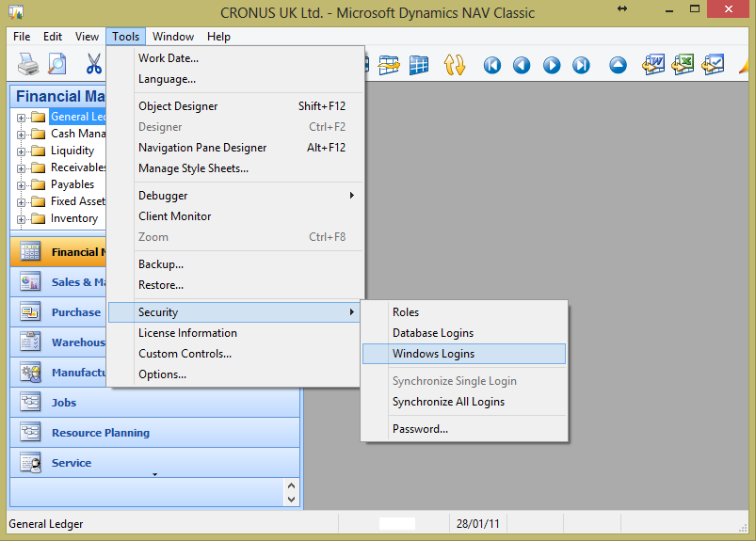Image resolution: width=756 pixels, height=541 pixels.
Task: Expand the General Ledger folder
Action: [21, 118]
